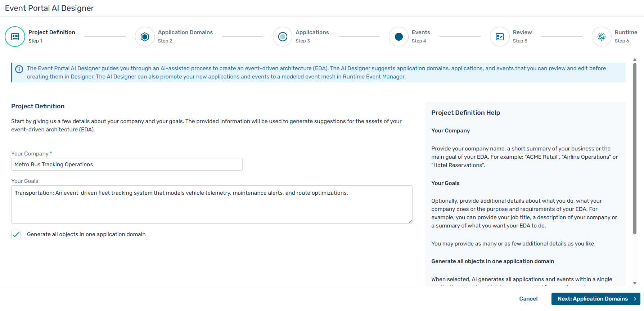The height and width of the screenshot is (311, 644).
Task: Click the Review checklist step icon
Action: point(500,37)
